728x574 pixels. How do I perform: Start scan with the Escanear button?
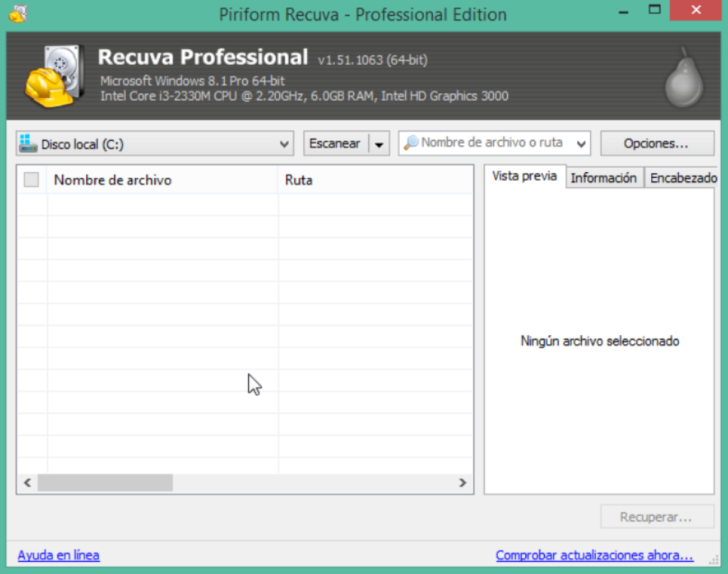[x=336, y=144]
